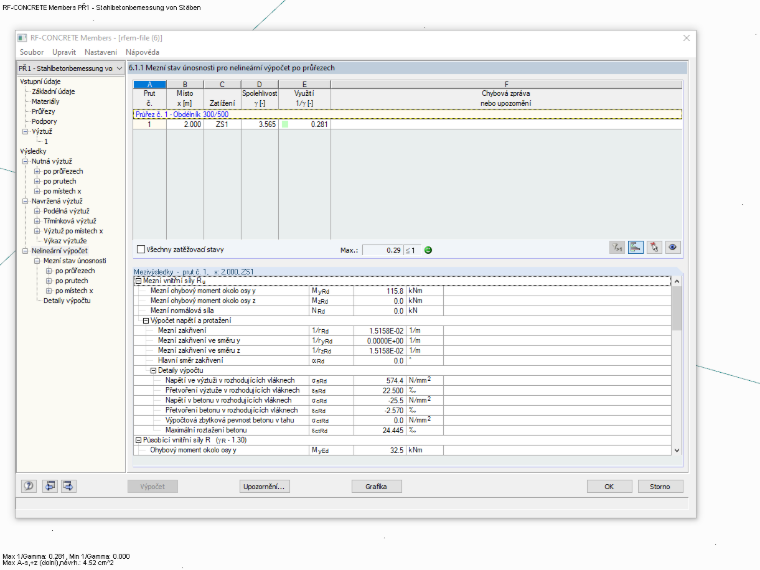Click the 'Grafika' button
The width and height of the screenshot is (760, 570).
click(x=376, y=486)
